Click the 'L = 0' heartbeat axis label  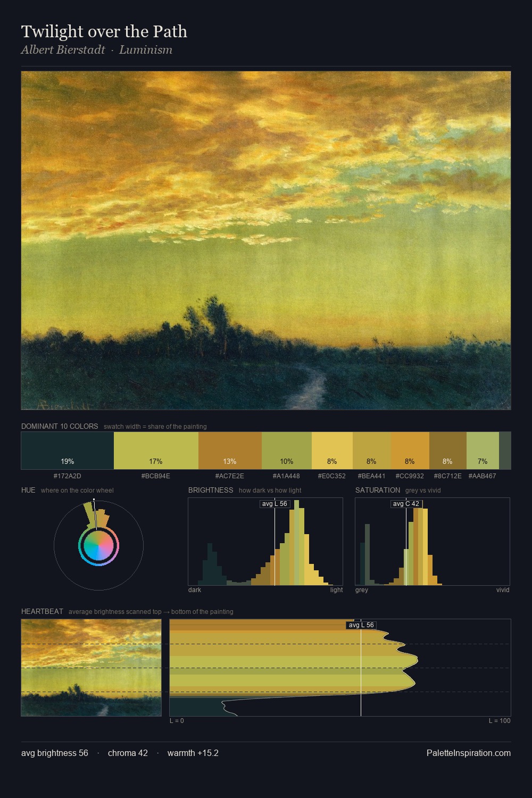pyautogui.click(x=177, y=721)
